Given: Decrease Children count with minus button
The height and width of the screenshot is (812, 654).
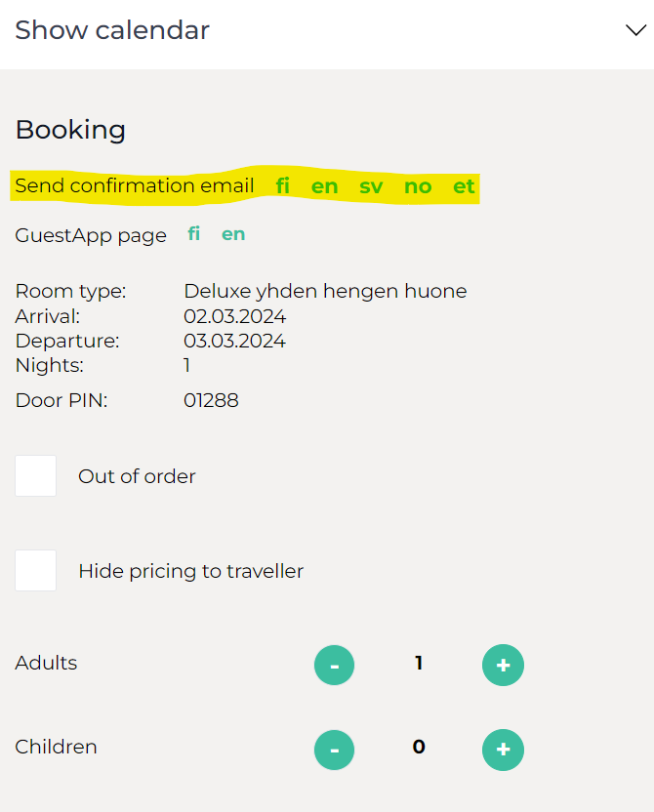Looking at the screenshot, I should click(334, 750).
